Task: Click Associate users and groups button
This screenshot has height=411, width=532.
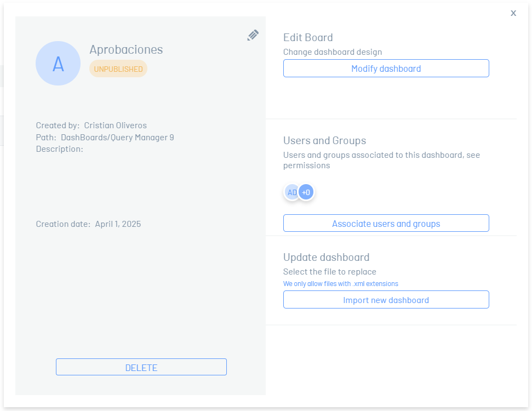Action: pos(386,224)
